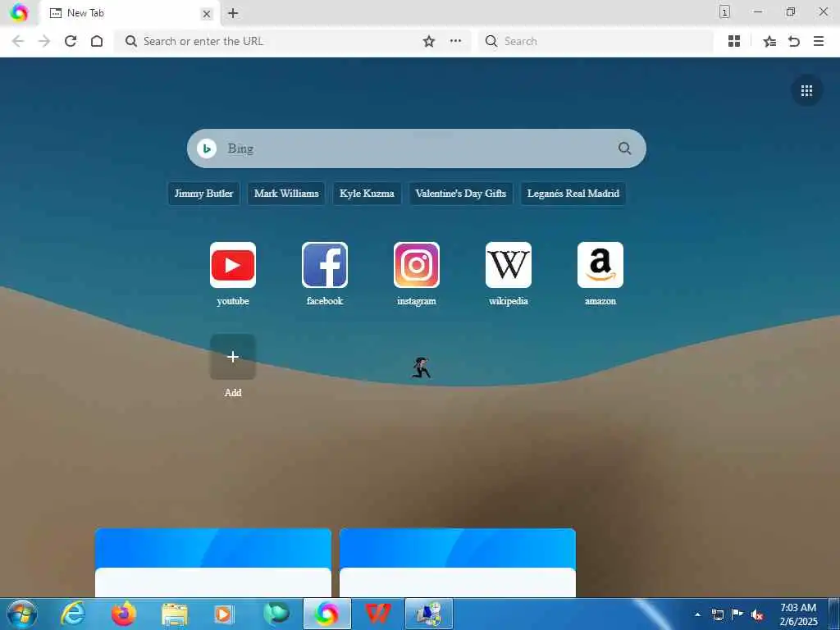Image resolution: width=840 pixels, height=630 pixels.
Task: Open the apps grid on new tab page
Action: click(x=807, y=90)
